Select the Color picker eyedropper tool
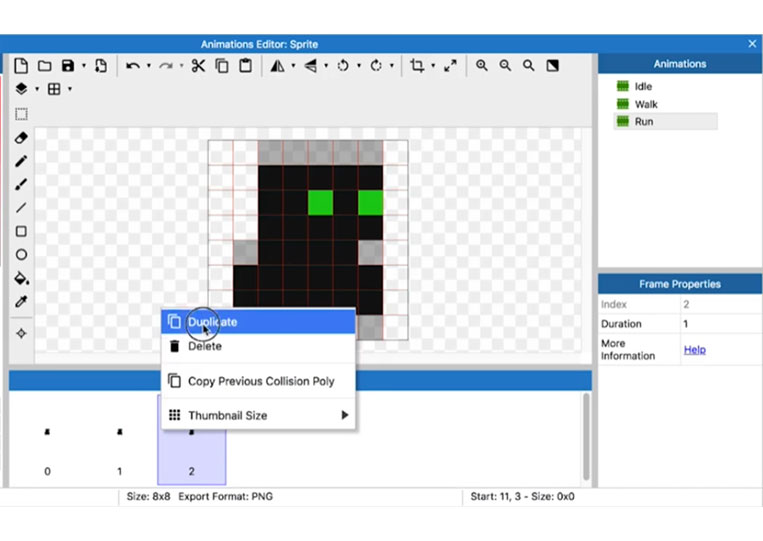The height and width of the screenshot is (541, 763). point(21,302)
